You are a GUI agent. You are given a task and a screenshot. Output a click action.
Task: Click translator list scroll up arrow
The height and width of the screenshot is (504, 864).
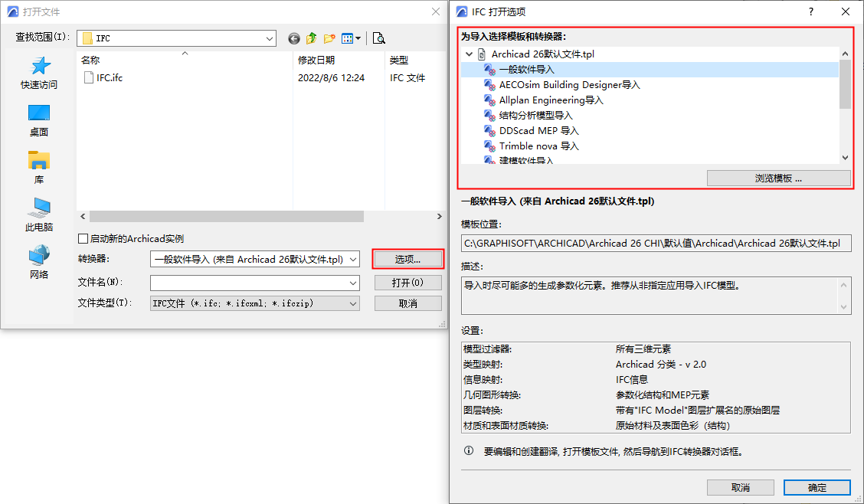[x=846, y=54]
